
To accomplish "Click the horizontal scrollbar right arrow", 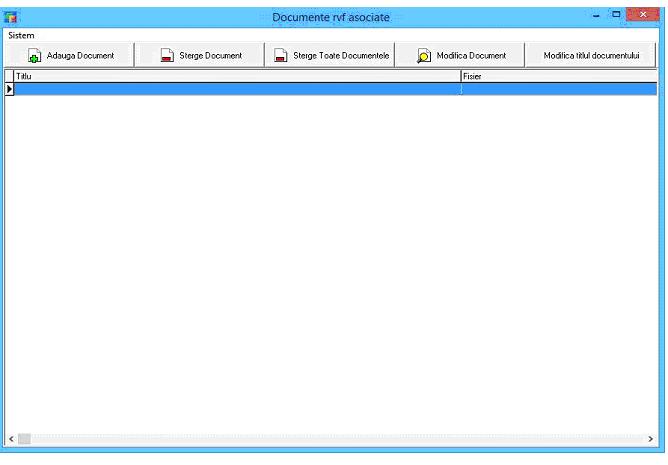I will (651, 439).
